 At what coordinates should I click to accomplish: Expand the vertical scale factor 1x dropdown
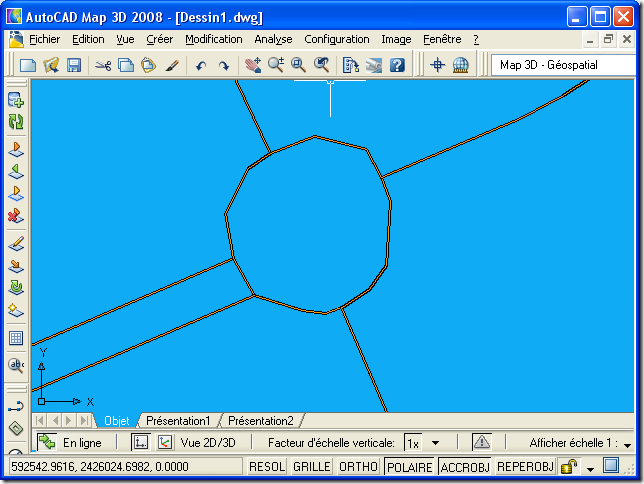tap(435, 442)
